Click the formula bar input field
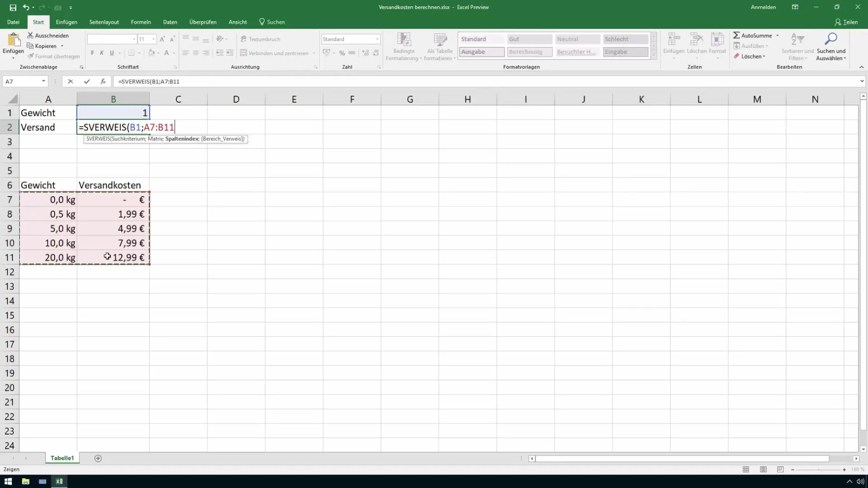 (x=486, y=81)
